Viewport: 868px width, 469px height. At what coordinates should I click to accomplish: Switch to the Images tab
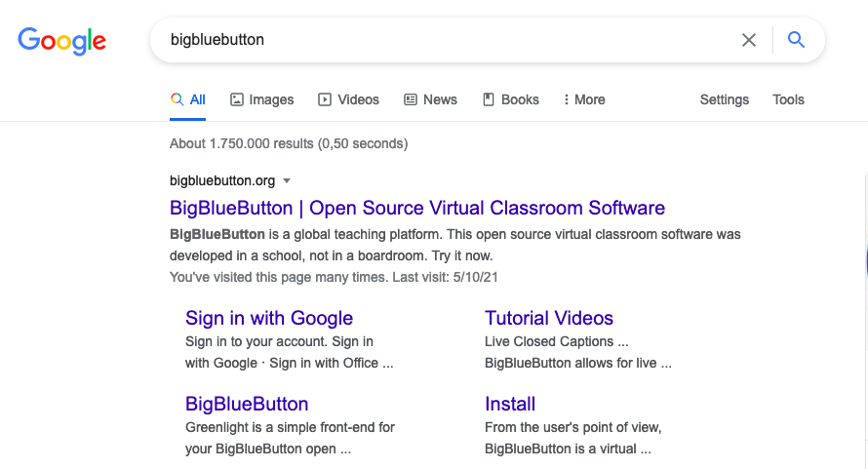[x=261, y=99]
